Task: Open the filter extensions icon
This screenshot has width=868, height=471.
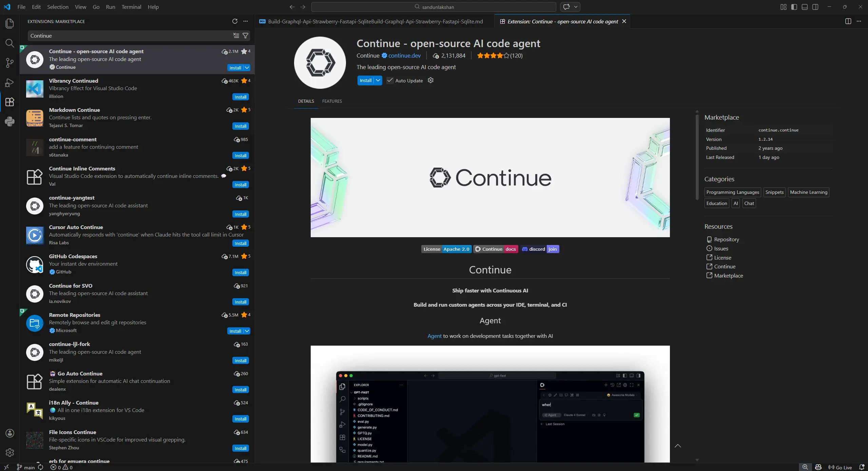Action: click(x=246, y=36)
